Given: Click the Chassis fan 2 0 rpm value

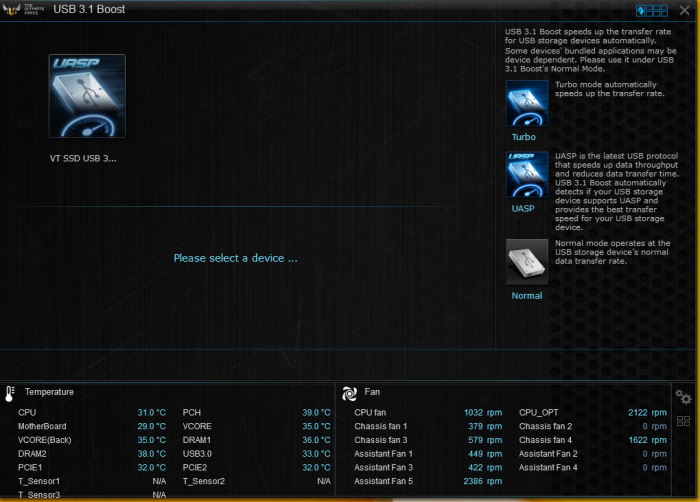Looking at the screenshot, I should pos(654,427).
